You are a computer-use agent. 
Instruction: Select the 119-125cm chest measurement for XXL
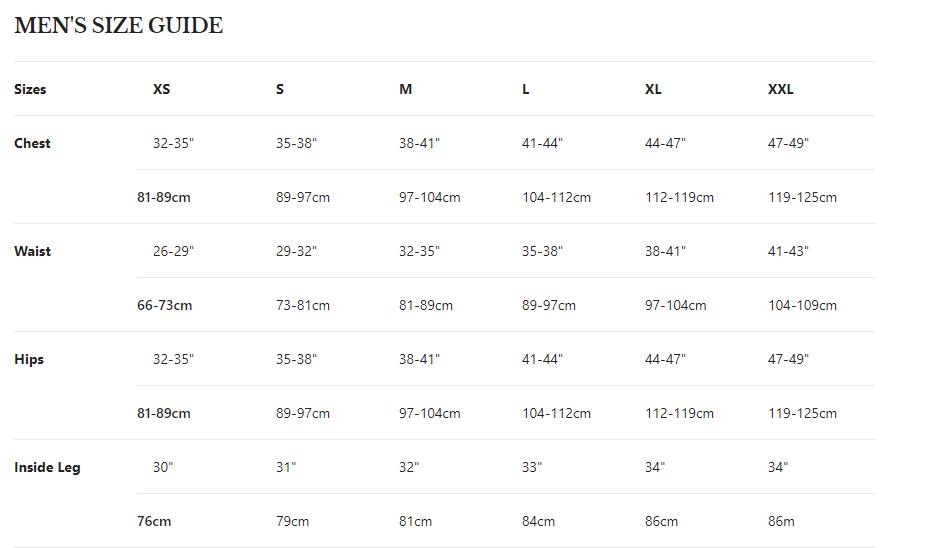pyautogui.click(x=802, y=197)
